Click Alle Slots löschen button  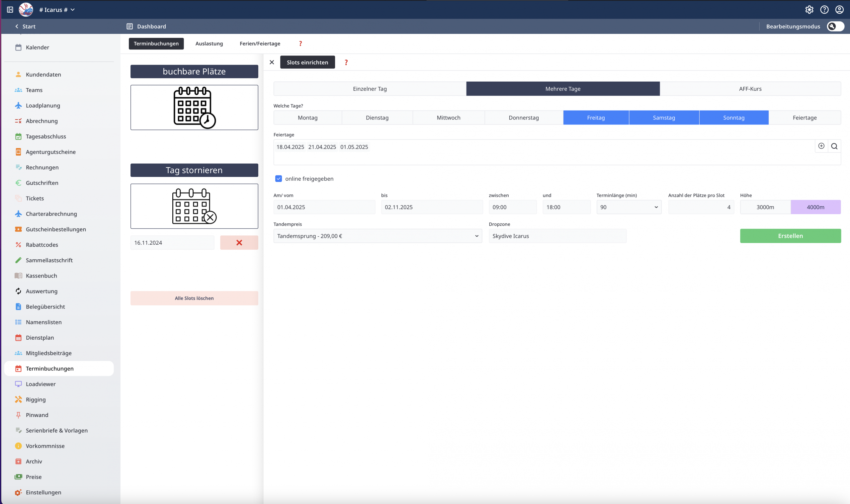click(x=194, y=298)
